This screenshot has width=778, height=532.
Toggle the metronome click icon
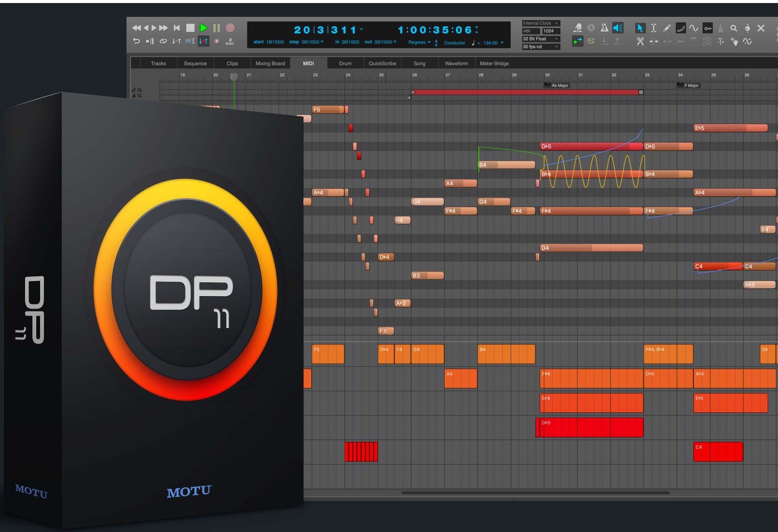click(604, 28)
